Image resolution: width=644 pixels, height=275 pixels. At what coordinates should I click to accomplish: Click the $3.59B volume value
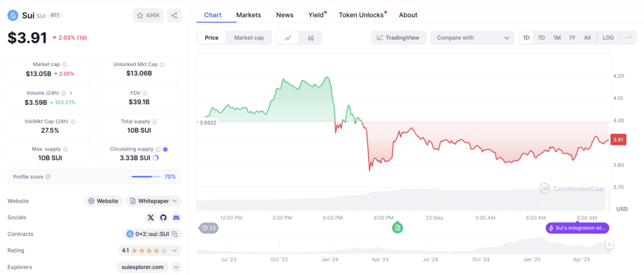pyautogui.click(x=36, y=103)
